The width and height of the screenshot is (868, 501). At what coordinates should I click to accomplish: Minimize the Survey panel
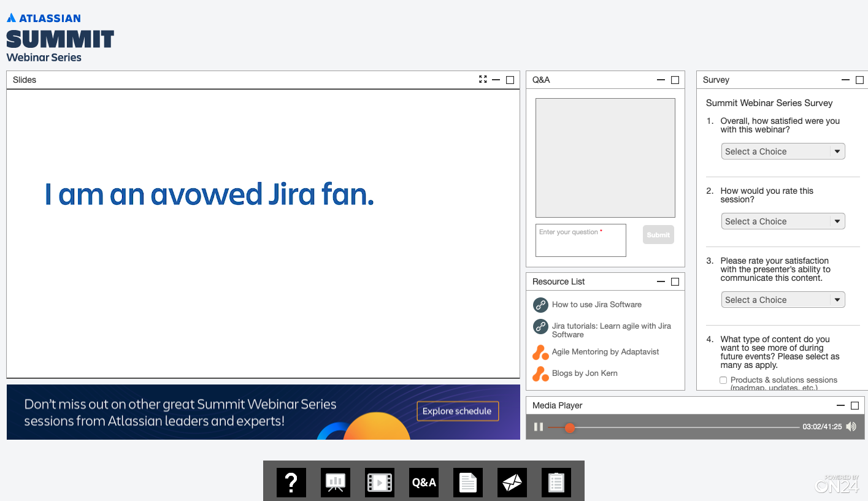pyautogui.click(x=846, y=80)
